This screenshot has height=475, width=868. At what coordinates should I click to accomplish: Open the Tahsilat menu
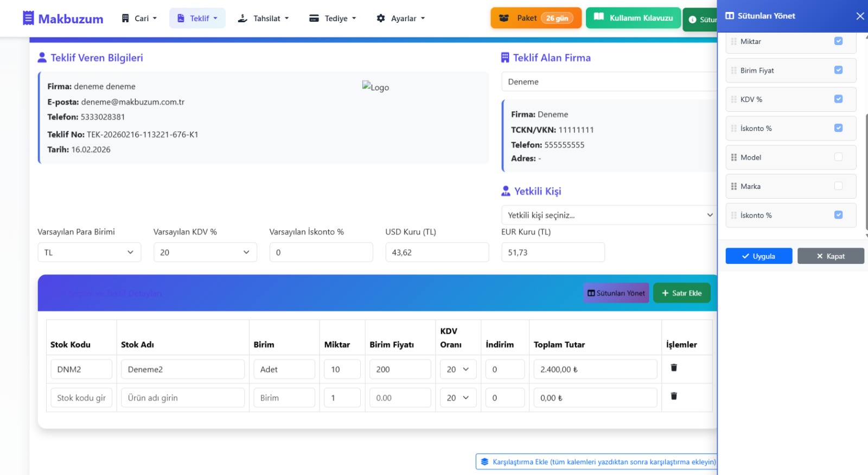[x=263, y=18]
